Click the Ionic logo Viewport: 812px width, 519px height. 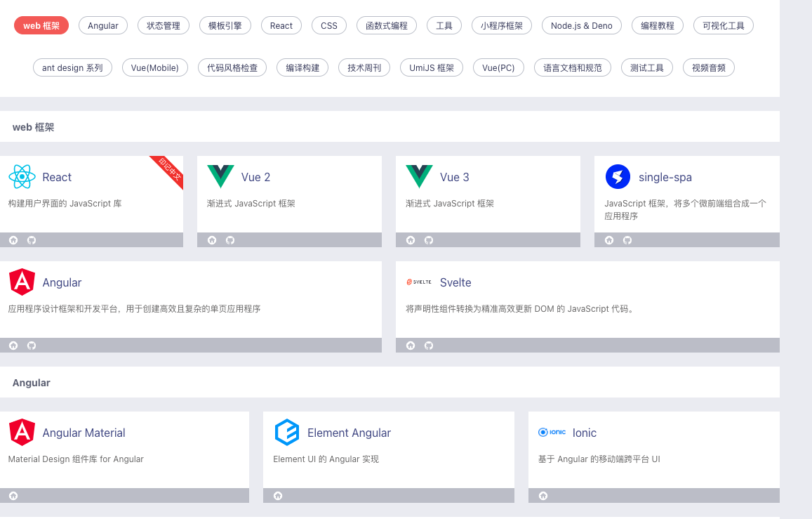point(552,432)
